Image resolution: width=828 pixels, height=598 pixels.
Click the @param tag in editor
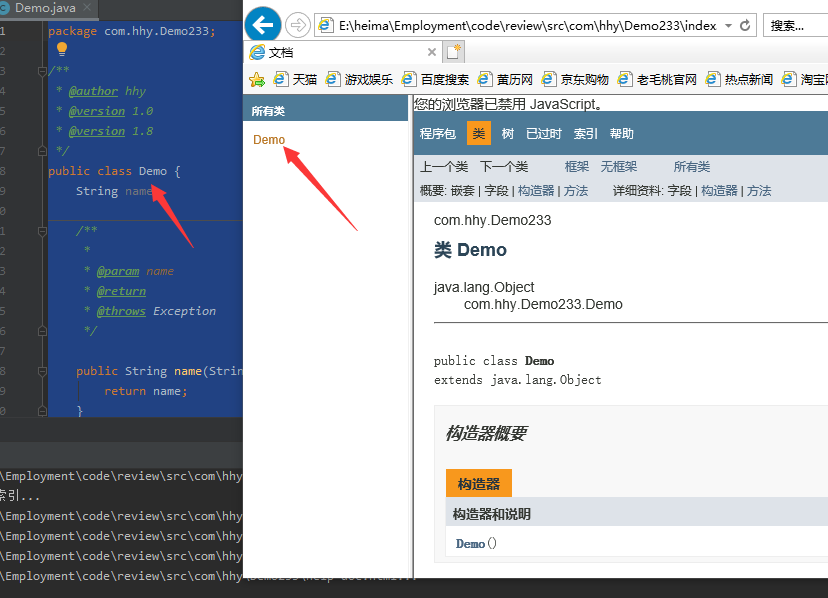tap(118, 271)
